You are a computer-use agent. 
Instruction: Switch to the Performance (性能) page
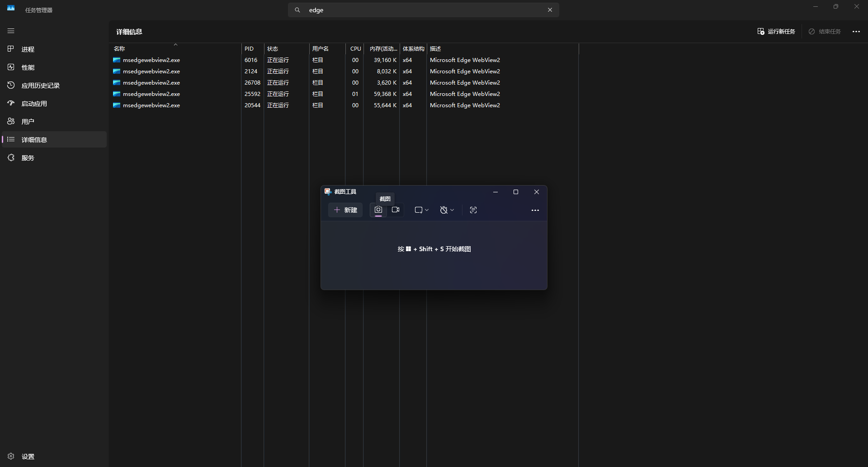[x=54, y=67]
